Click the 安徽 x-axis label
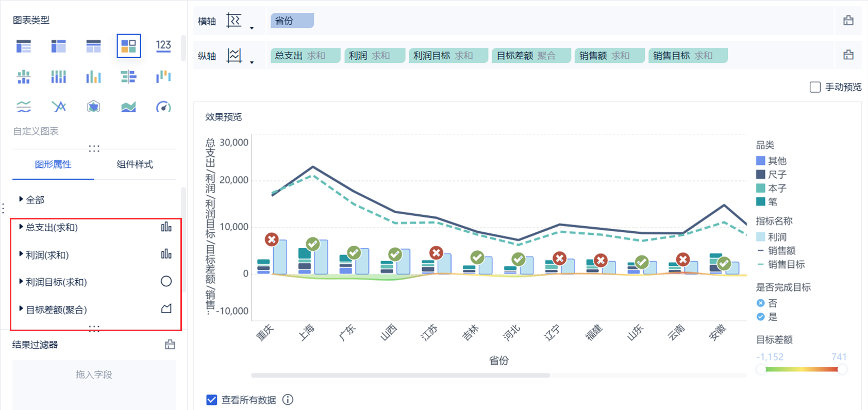The height and width of the screenshot is (410, 868). [x=717, y=332]
